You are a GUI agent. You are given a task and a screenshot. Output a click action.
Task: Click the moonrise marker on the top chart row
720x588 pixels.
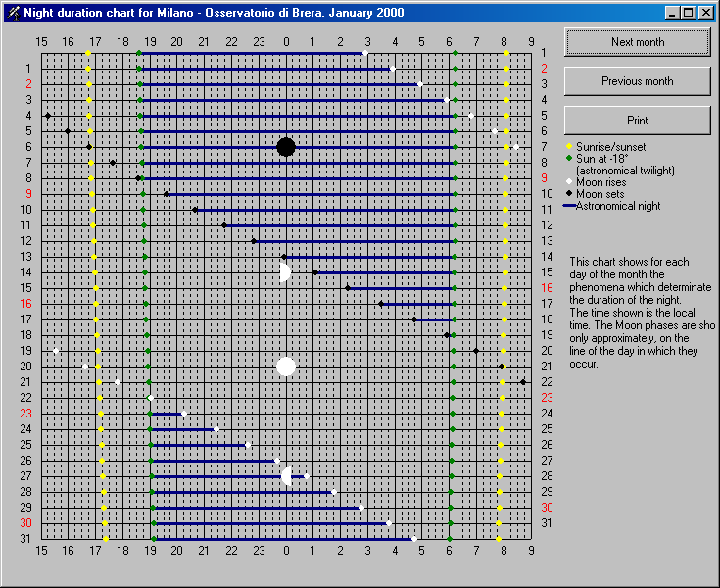coord(365,53)
